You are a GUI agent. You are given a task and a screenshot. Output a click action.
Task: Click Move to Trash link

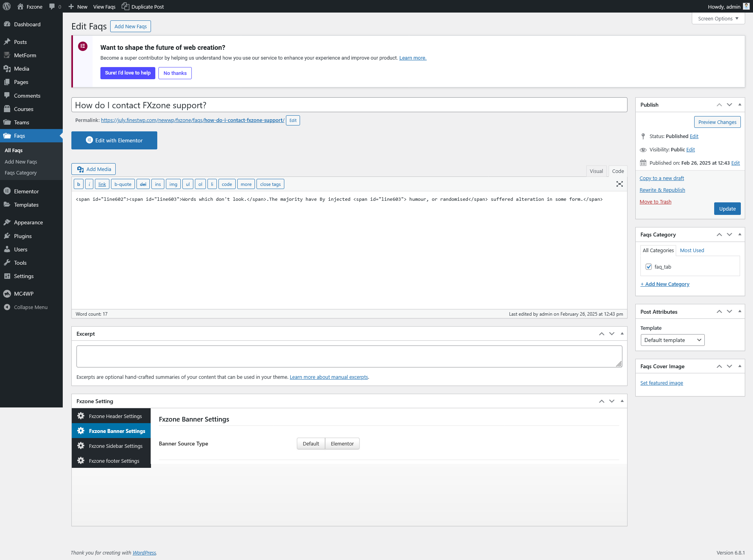pos(655,202)
